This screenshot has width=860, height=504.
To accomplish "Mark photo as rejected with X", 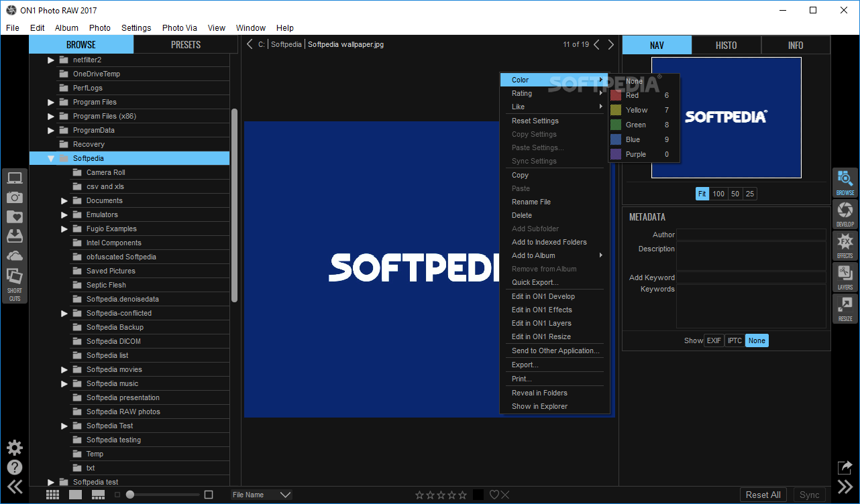I will 505,495.
